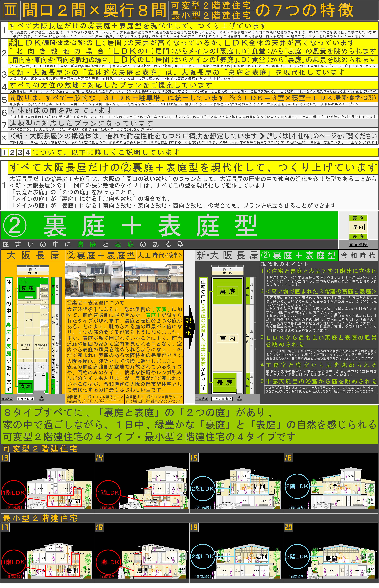Open house section drawing number 17
Image resolution: width=379 pixels, height=588 pixels.
tap(47, 553)
